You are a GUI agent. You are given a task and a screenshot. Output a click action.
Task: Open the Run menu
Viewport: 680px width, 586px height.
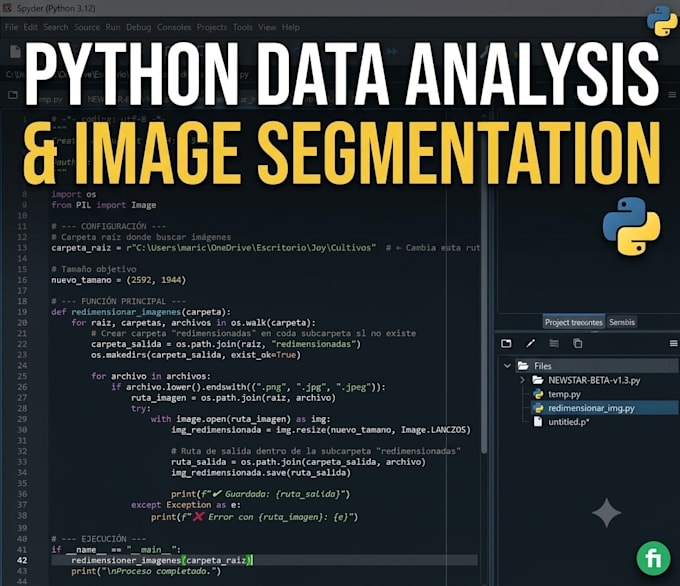click(113, 27)
